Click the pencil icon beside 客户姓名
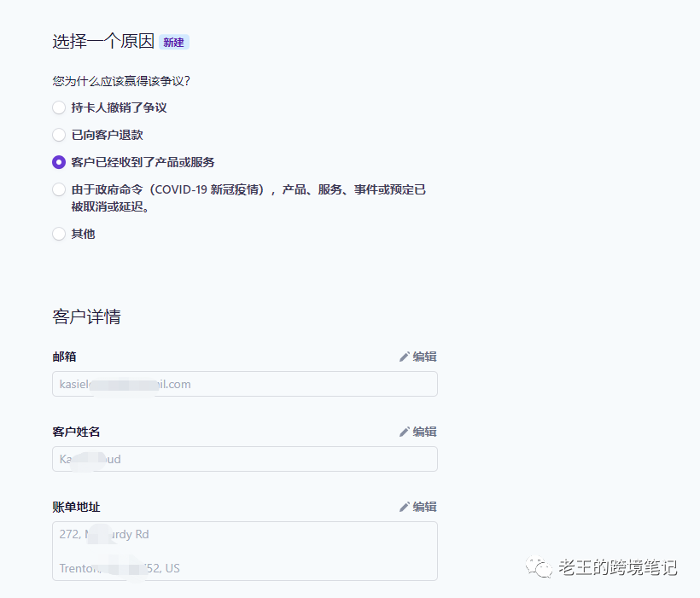This screenshot has height=598, width=700. pyautogui.click(x=405, y=432)
